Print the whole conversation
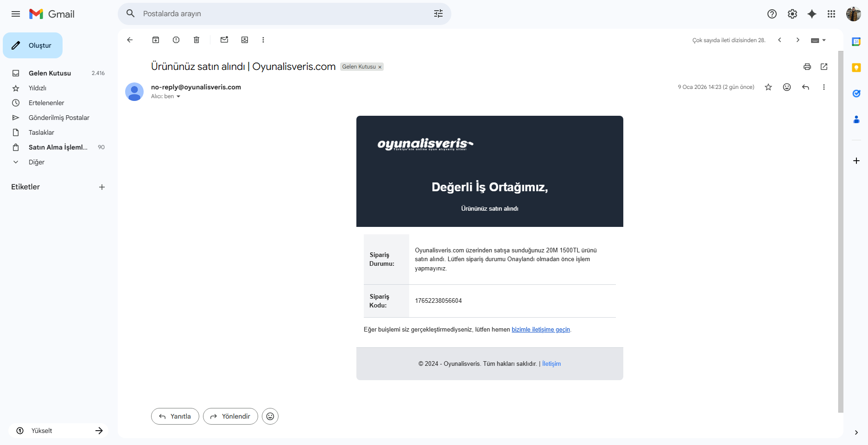The image size is (868, 445). (807, 67)
